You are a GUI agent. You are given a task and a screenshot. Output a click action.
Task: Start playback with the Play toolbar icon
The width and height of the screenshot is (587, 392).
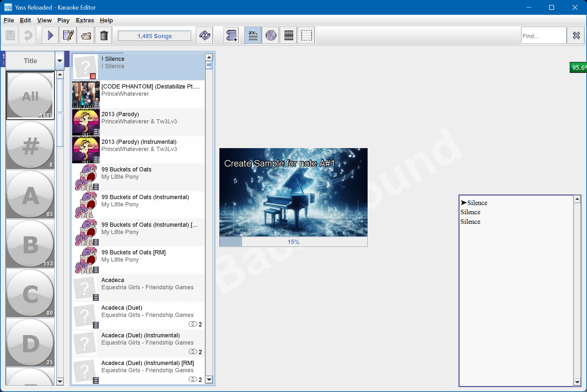tap(50, 35)
